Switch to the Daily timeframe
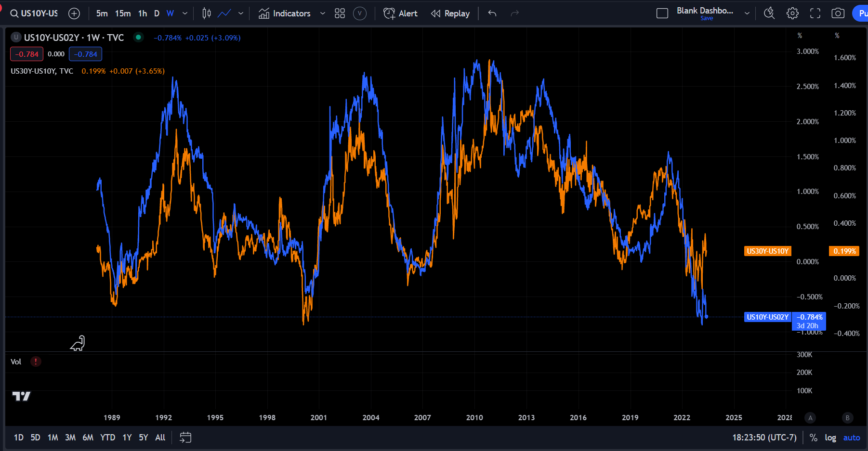The width and height of the screenshot is (868, 451). (x=156, y=13)
